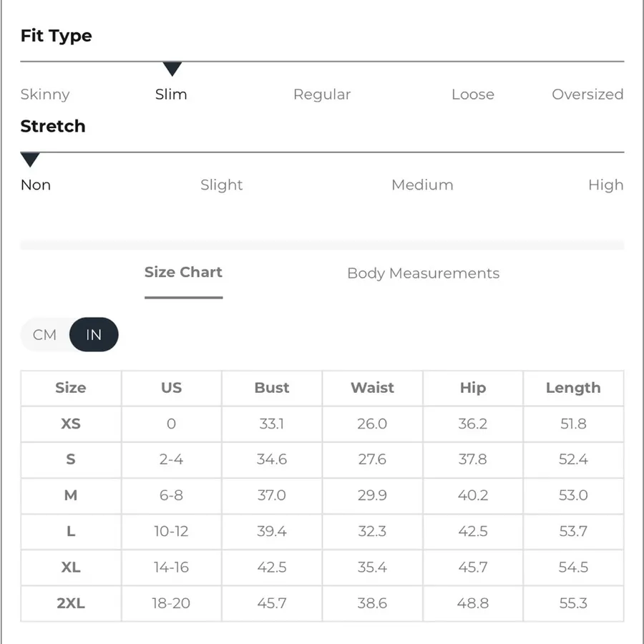Select the M size cell
This screenshot has height=644, width=644.
[71, 495]
